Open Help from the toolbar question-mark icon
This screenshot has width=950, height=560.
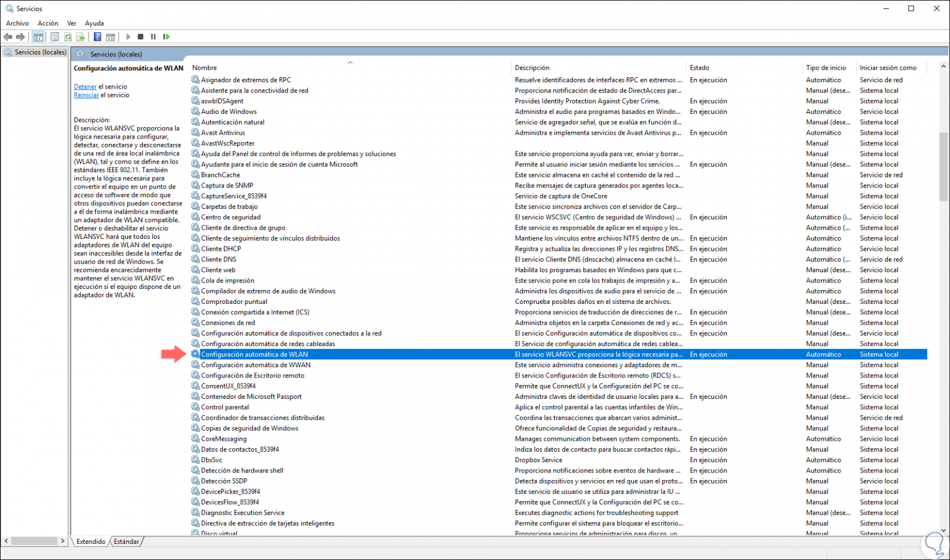(x=97, y=37)
